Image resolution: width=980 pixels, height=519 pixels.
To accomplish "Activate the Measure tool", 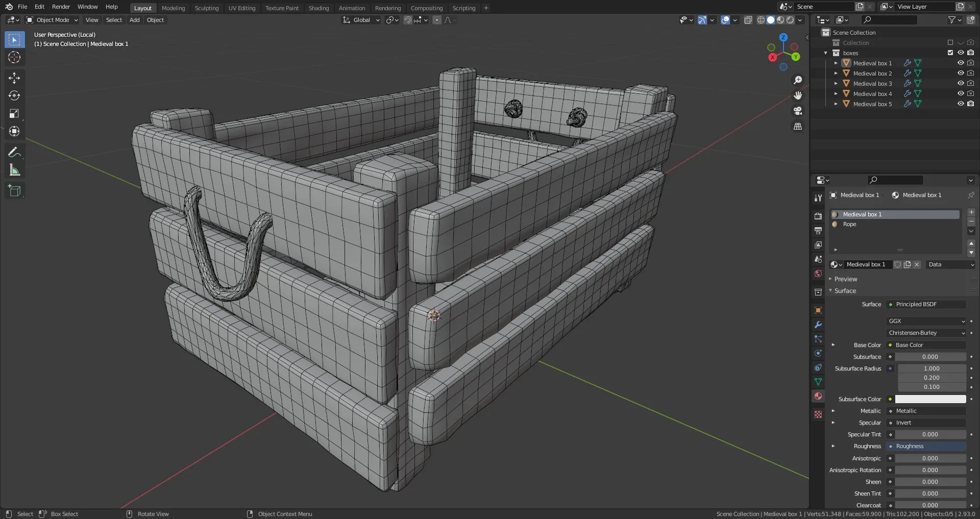I will (x=14, y=169).
